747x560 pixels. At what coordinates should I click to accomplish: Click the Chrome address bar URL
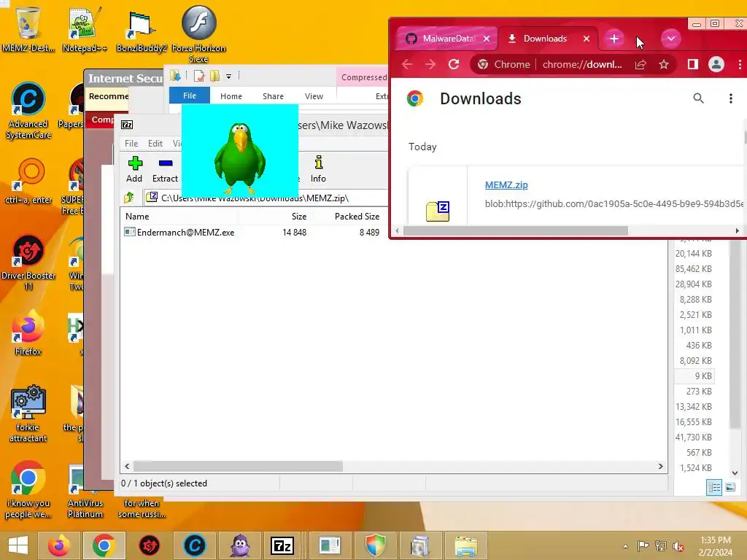(x=582, y=64)
